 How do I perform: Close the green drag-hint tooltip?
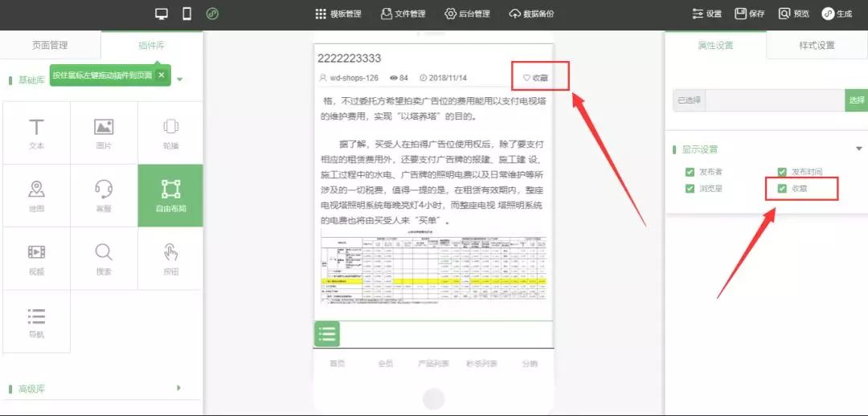pos(161,75)
